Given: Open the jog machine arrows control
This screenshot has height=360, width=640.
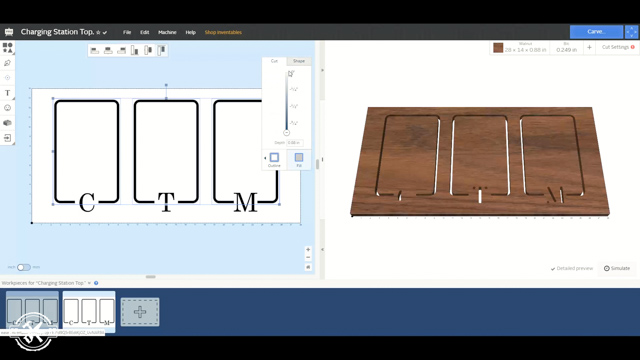Looking at the screenshot, I should click(631, 32).
